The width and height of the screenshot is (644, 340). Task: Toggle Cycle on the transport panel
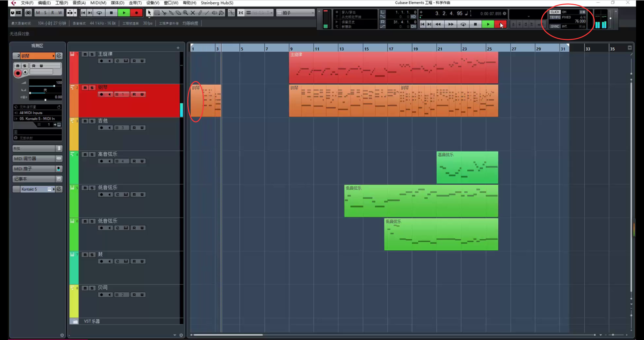(463, 24)
